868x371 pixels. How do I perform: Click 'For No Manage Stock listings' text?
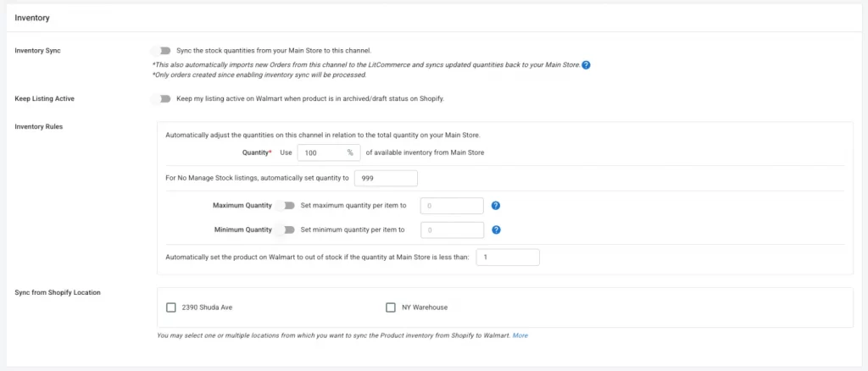point(258,179)
